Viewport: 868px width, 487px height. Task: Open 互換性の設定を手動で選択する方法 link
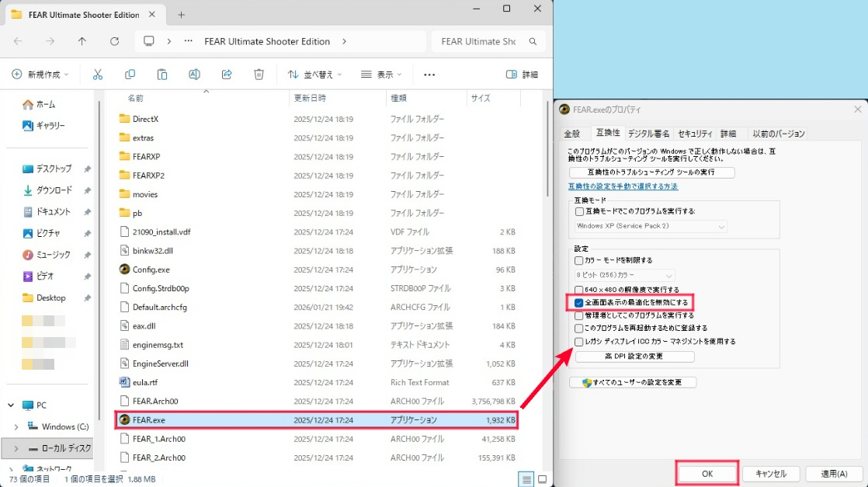(623, 186)
